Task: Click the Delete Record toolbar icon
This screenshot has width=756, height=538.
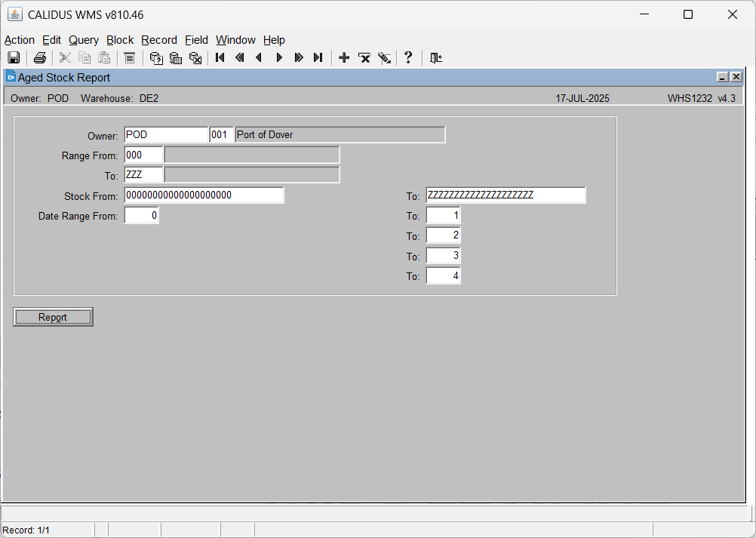Action: pyautogui.click(x=364, y=58)
